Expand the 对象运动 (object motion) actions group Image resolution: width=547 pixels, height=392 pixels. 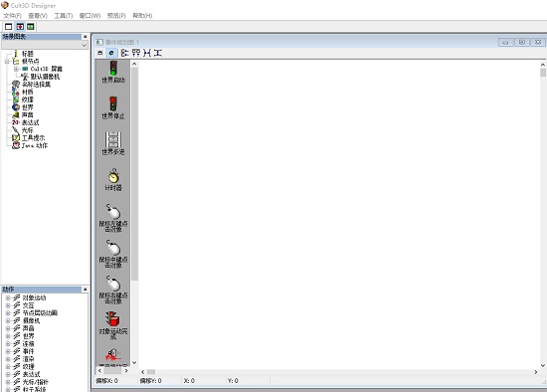(x=8, y=297)
